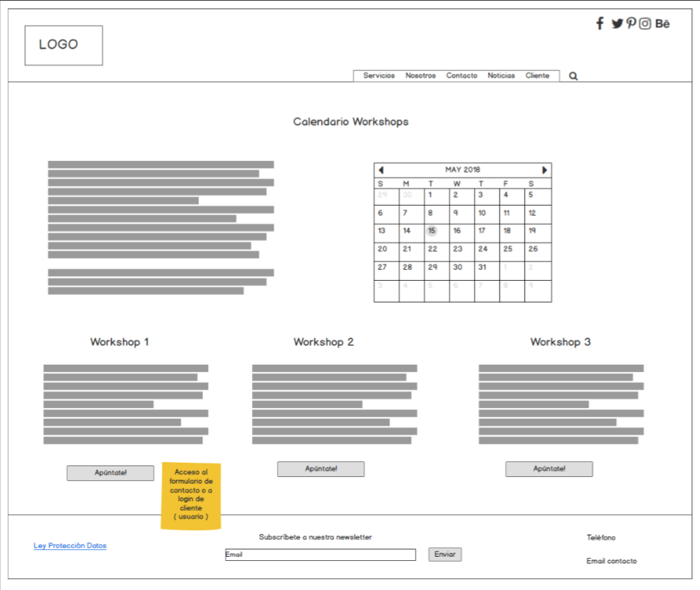The image size is (700, 590).
Task: Select May 10 in the calendar
Action: point(487,215)
